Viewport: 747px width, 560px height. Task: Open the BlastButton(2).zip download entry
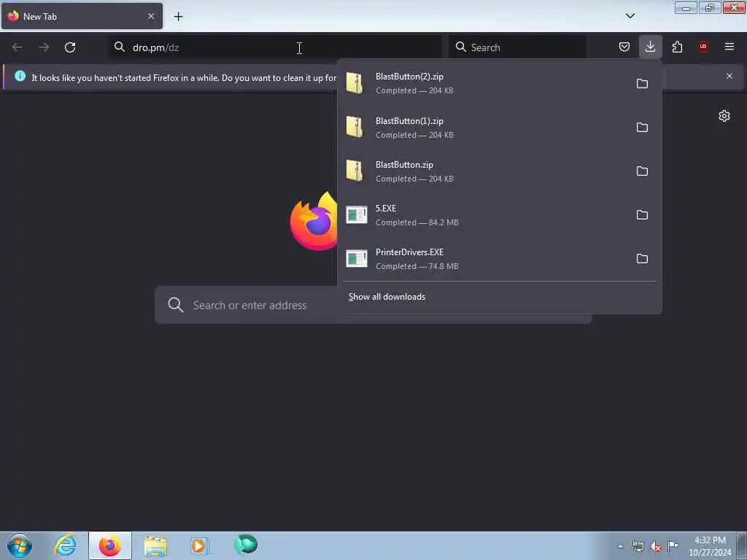pyautogui.click(x=484, y=83)
